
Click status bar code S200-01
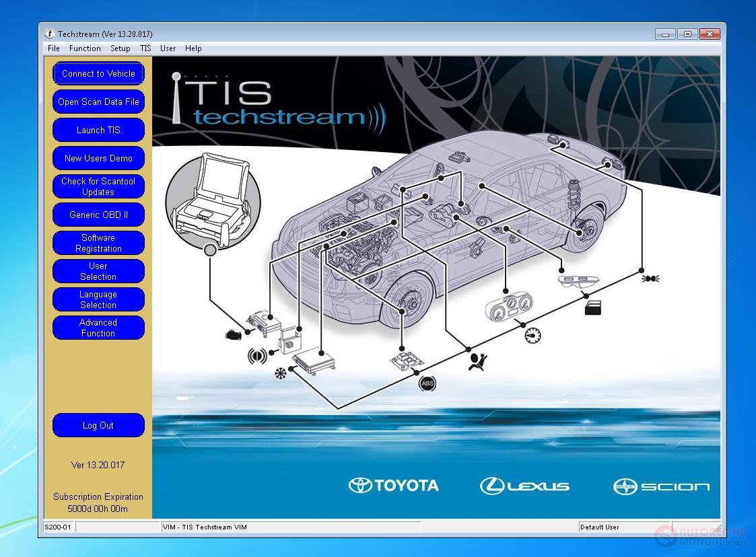(58, 527)
